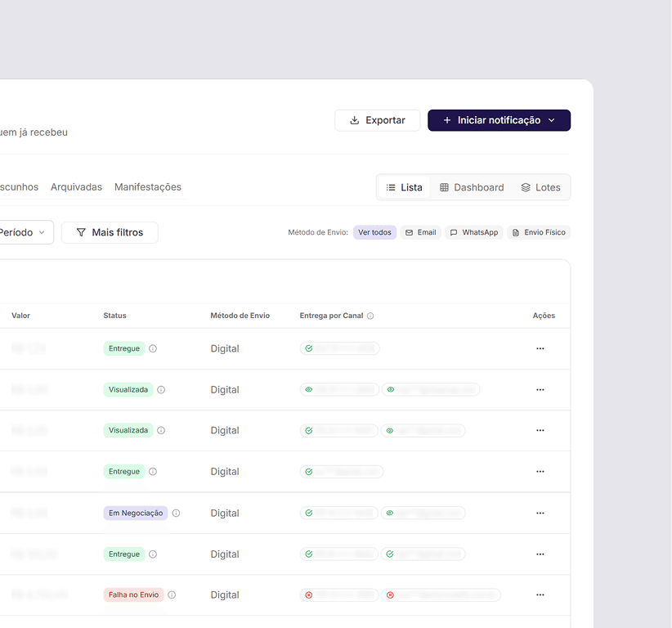Open Mais filtros

click(110, 232)
